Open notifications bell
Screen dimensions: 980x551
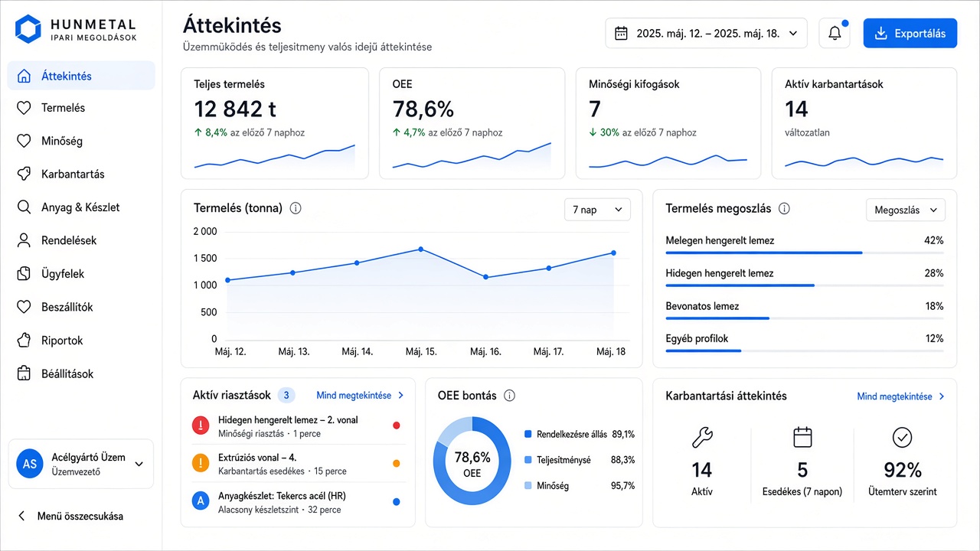(835, 34)
